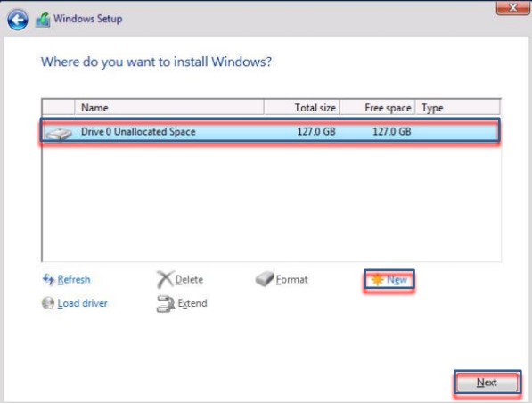
Task: Click the Format drive icon
Action: coord(265,279)
